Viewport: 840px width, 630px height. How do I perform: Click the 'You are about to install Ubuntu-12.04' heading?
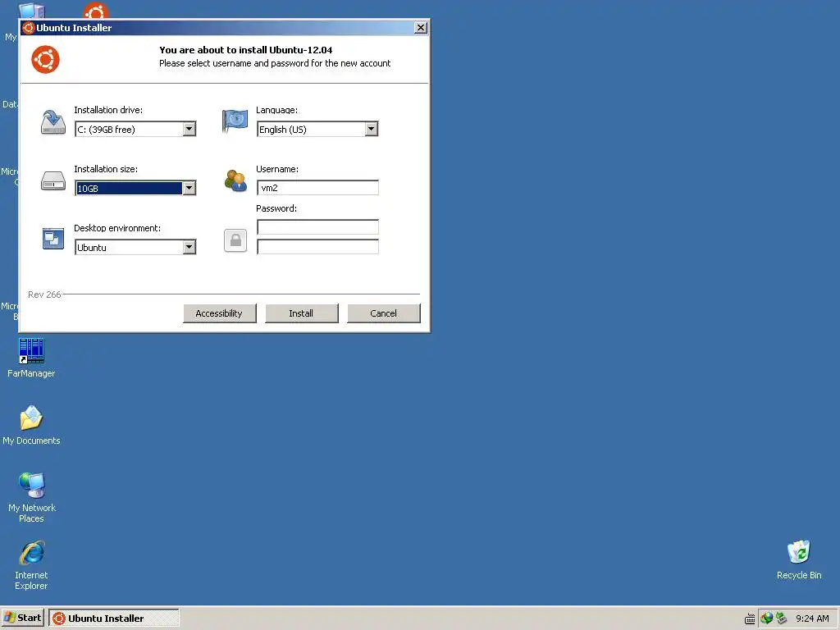point(246,50)
